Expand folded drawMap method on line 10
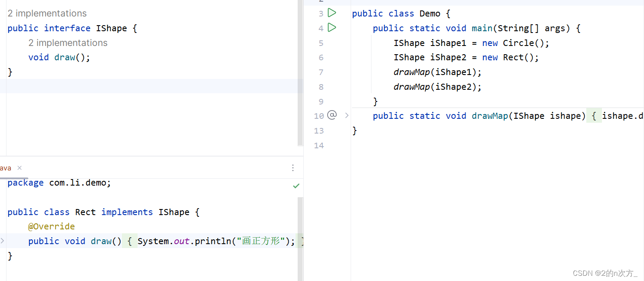 [x=347, y=115]
